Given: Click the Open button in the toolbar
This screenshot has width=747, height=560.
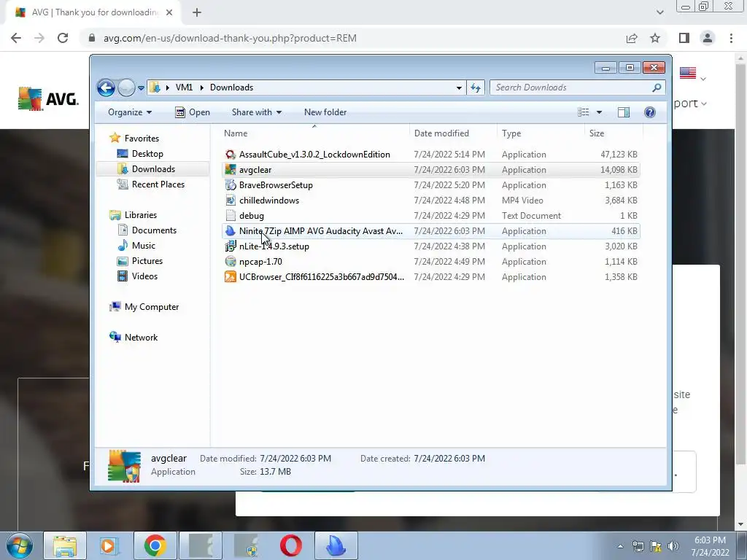Looking at the screenshot, I should pos(193,112).
